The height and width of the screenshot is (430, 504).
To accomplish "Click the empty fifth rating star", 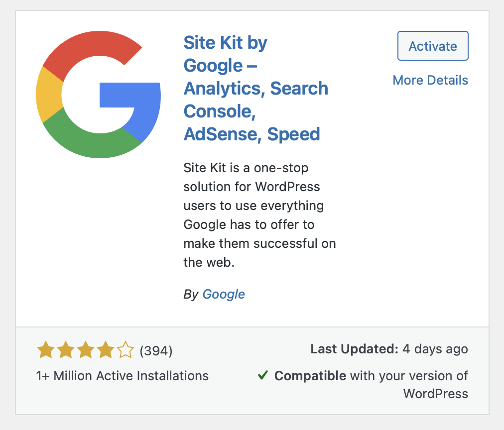I will [x=125, y=350].
